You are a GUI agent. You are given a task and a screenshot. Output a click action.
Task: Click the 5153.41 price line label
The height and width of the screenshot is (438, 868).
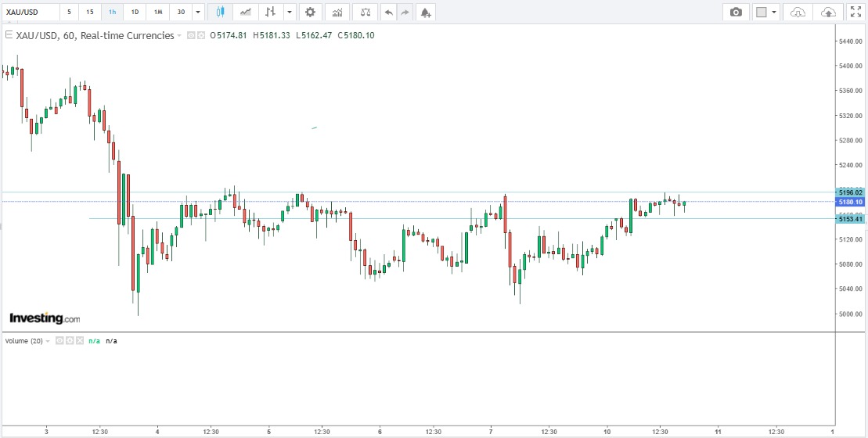point(850,219)
